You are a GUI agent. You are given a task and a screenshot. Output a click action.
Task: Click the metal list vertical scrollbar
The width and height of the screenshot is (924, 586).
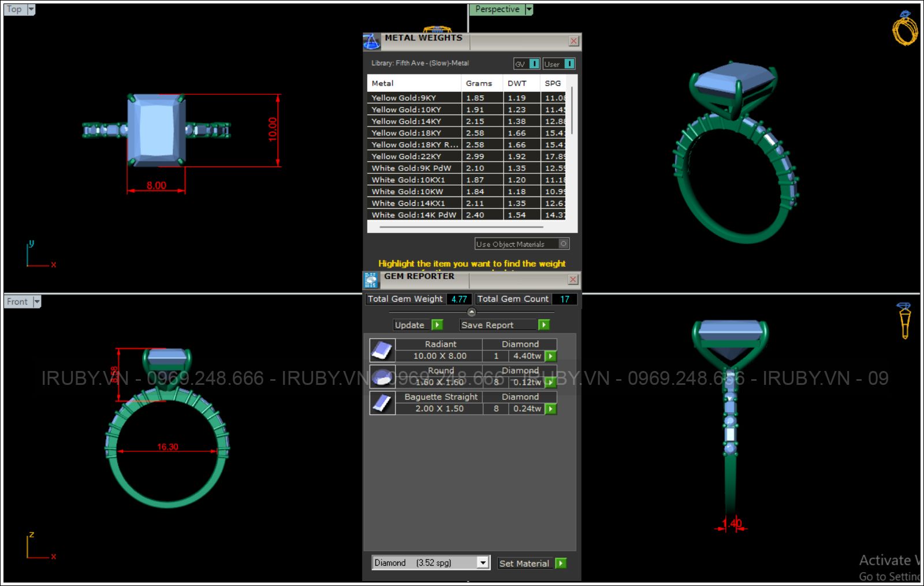[x=572, y=110]
